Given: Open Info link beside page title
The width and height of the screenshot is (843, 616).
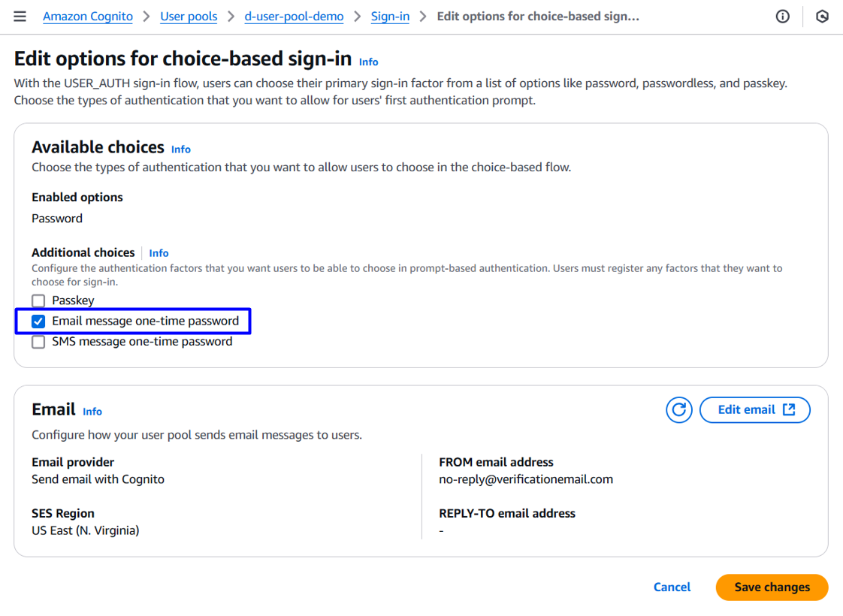Looking at the screenshot, I should [368, 62].
